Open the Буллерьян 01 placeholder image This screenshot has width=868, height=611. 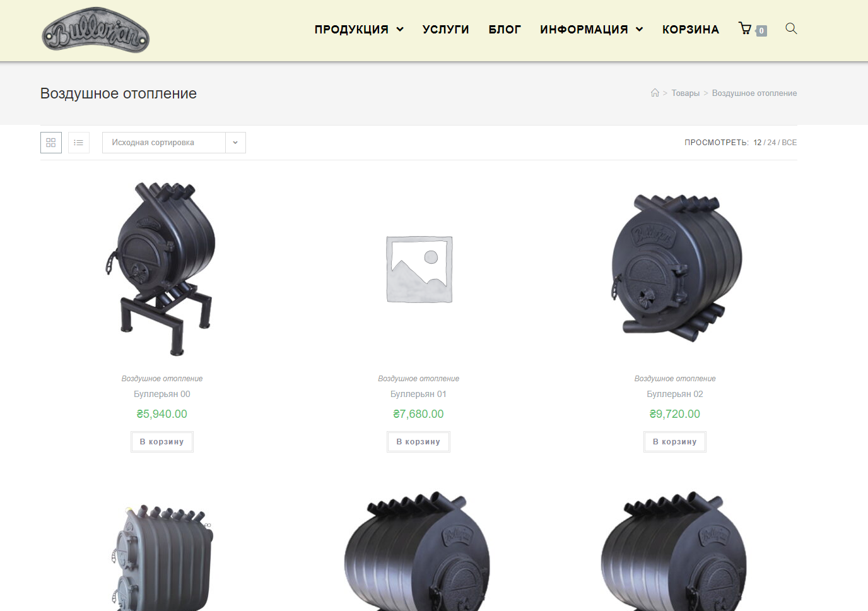(x=419, y=269)
